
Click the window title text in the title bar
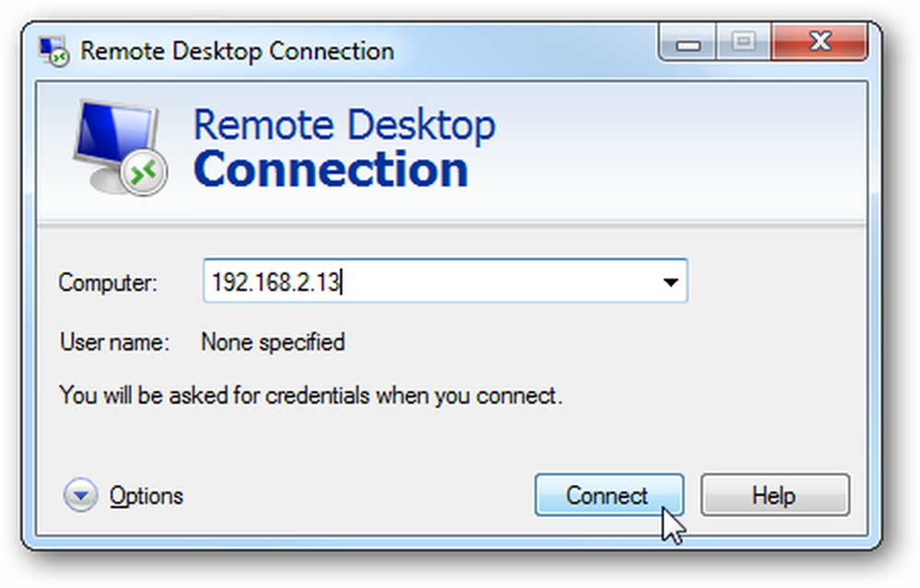tap(237, 51)
